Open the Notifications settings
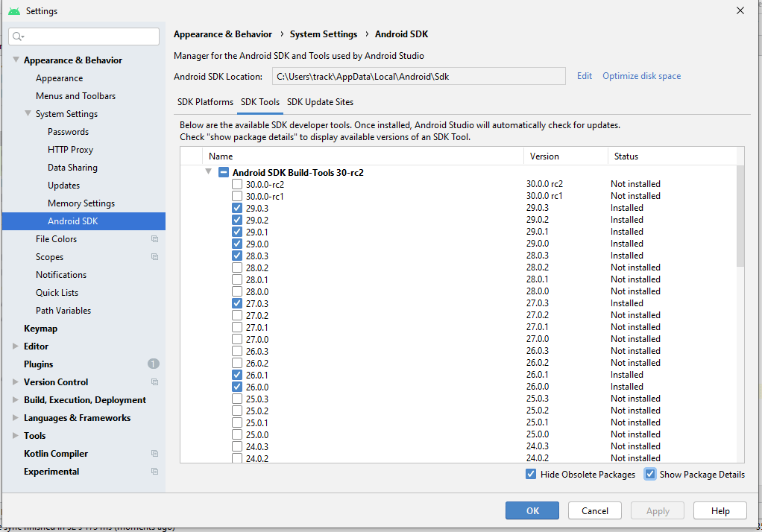The image size is (762, 532). [61, 275]
